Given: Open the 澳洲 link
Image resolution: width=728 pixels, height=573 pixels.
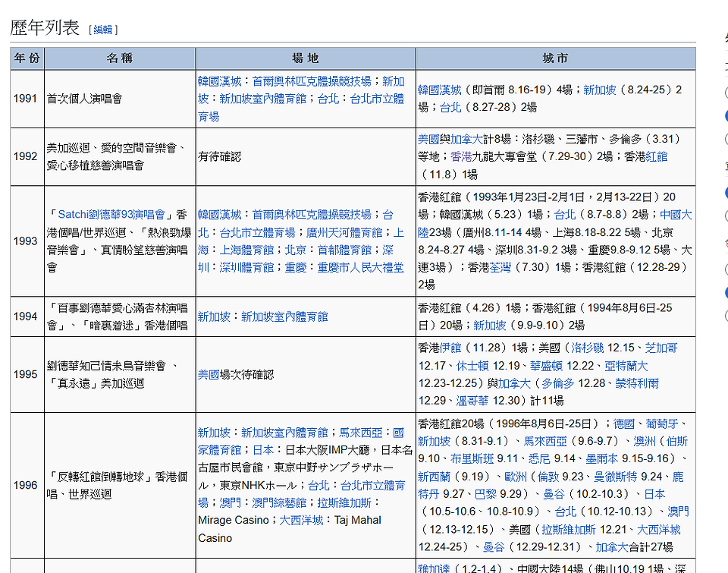Looking at the screenshot, I should [645, 442].
